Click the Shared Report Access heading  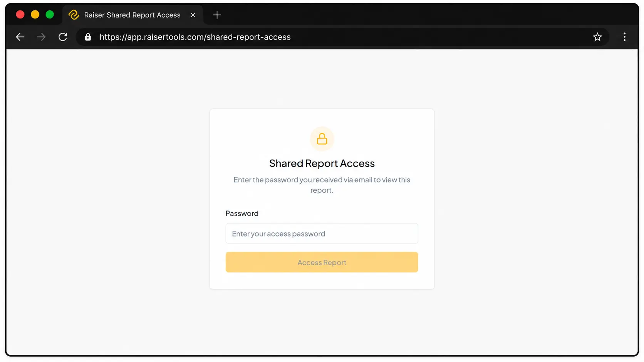coord(322,163)
